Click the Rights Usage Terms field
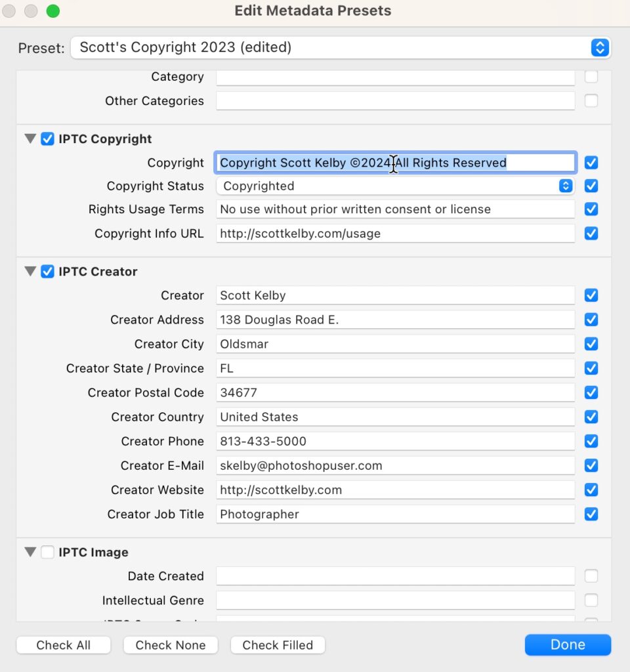 (395, 209)
